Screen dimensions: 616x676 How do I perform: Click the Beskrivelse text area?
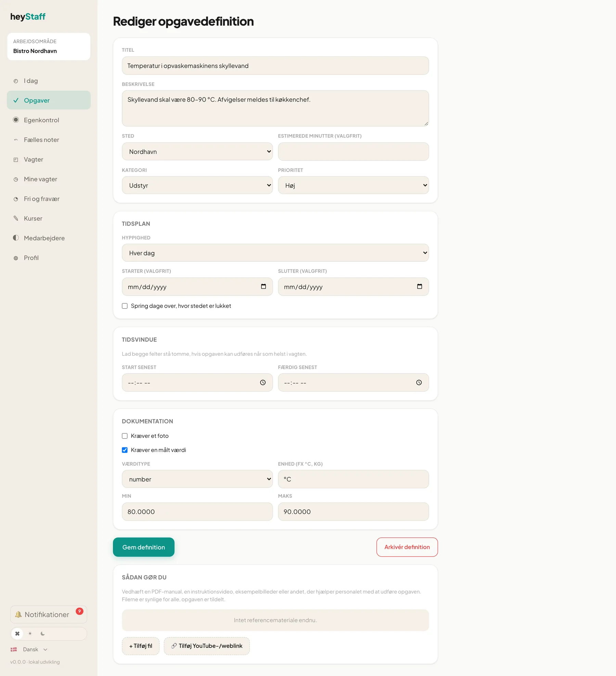[x=275, y=108]
